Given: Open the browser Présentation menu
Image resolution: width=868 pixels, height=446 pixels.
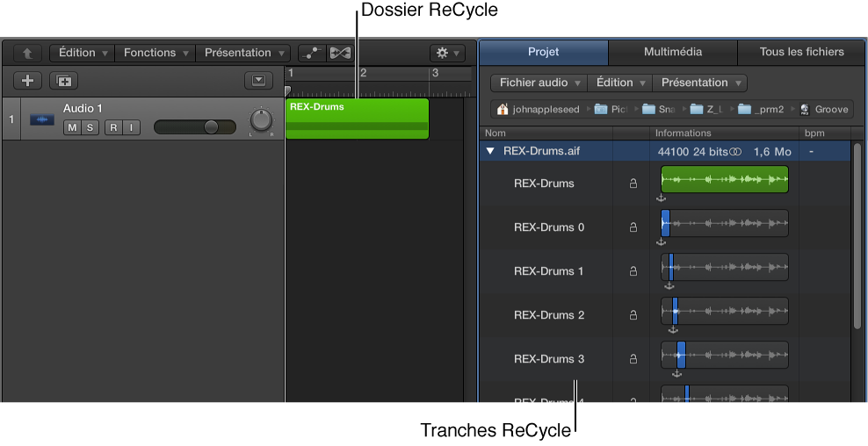Looking at the screenshot, I should pyautogui.click(x=700, y=83).
